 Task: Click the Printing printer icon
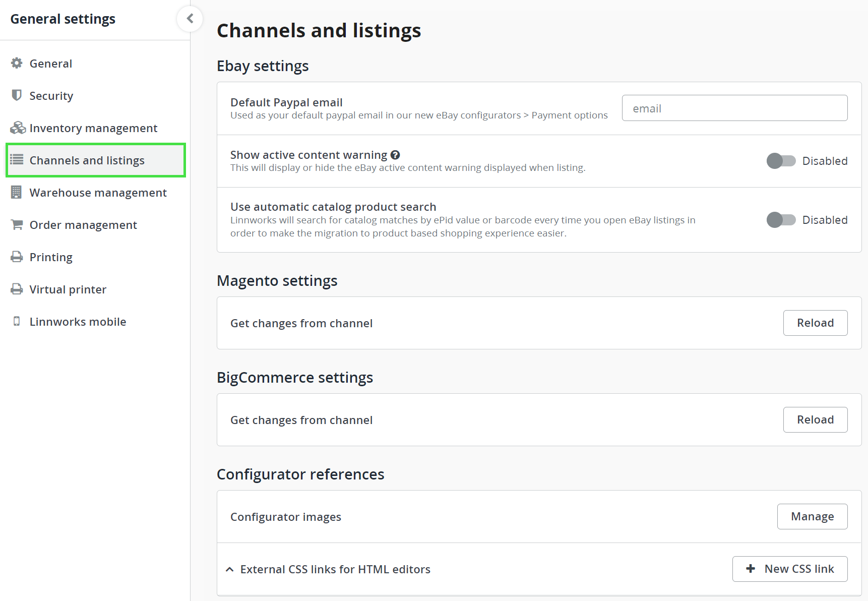point(17,257)
